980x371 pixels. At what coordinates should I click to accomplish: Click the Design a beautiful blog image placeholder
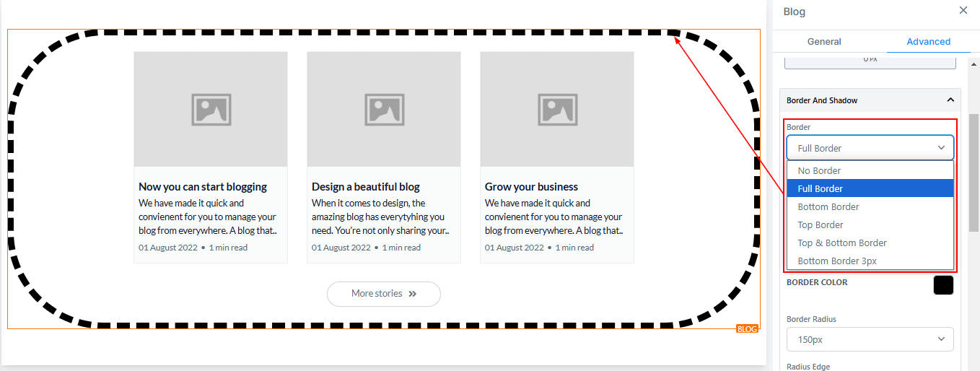pyautogui.click(x=384, y=109)
